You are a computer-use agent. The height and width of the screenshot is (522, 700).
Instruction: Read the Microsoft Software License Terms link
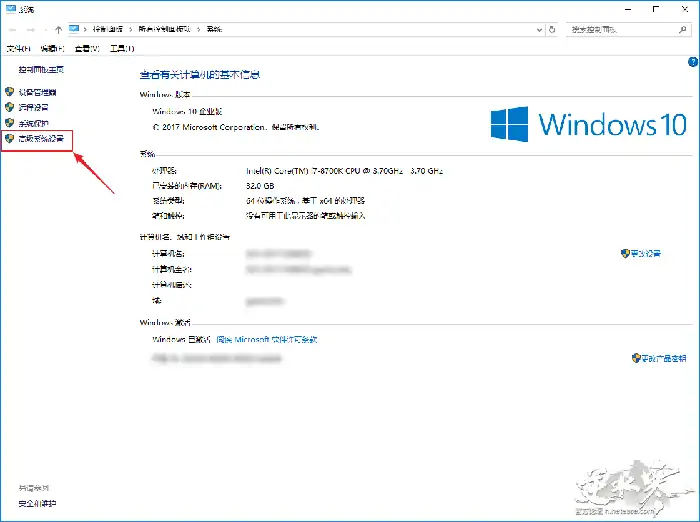(267, 340)
